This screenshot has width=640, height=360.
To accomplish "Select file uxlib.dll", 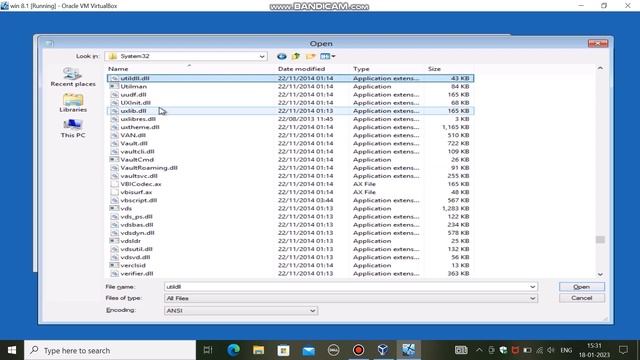I will coord(290,111).
